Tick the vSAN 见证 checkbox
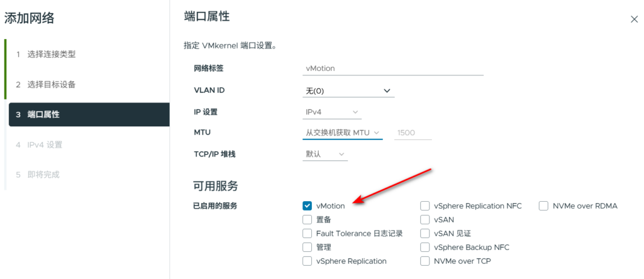Viewport: 644px width, 279px height. click(425, 233)
